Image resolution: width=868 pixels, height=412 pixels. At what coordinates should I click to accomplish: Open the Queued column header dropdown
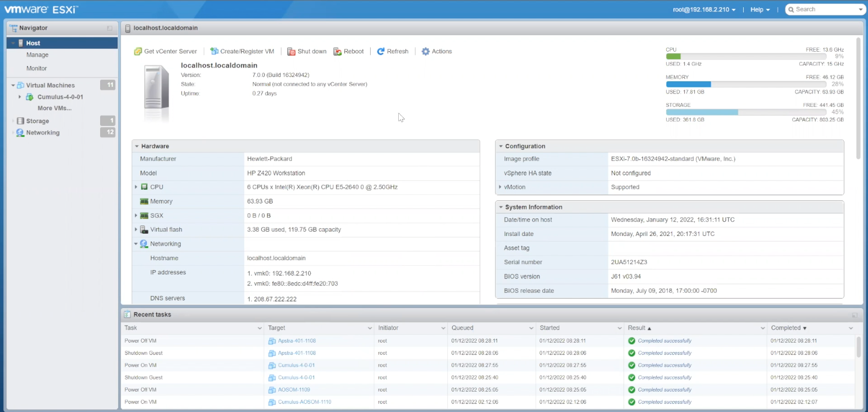pos(531,328)
